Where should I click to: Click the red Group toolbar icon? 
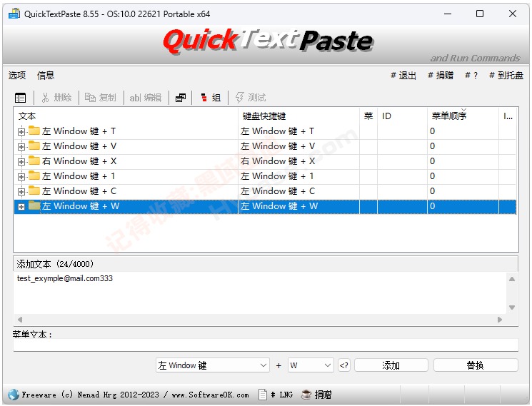[204, 98]
